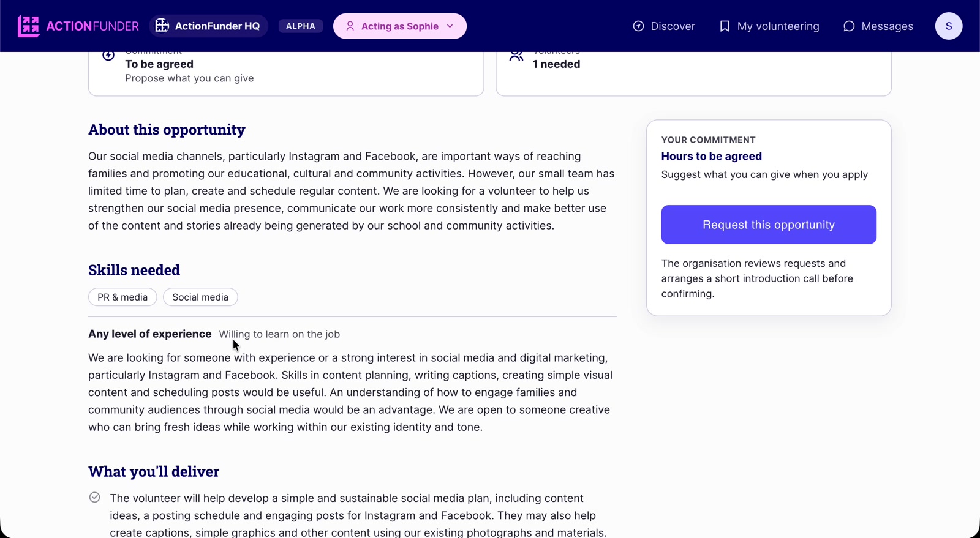Screen dimensions: 980x538
Task: Click the ActionFunder HQ building icon
Action: point(162,26)
